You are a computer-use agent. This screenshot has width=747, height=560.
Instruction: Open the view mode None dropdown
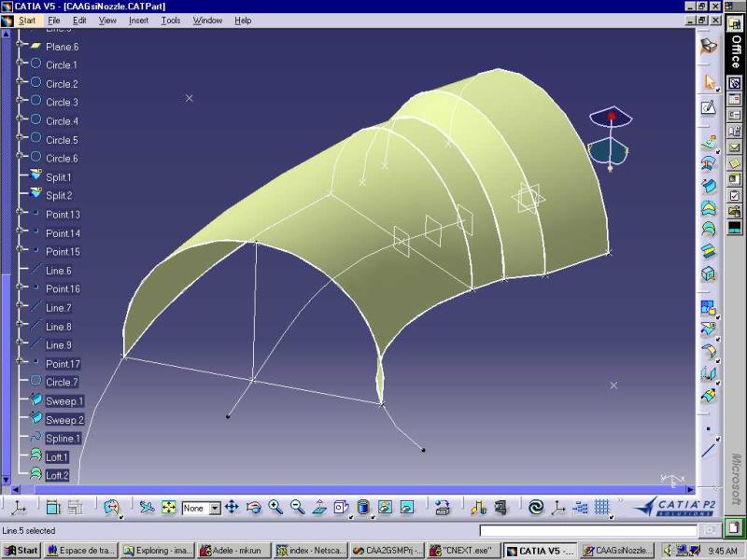click(x=215, y=509)
